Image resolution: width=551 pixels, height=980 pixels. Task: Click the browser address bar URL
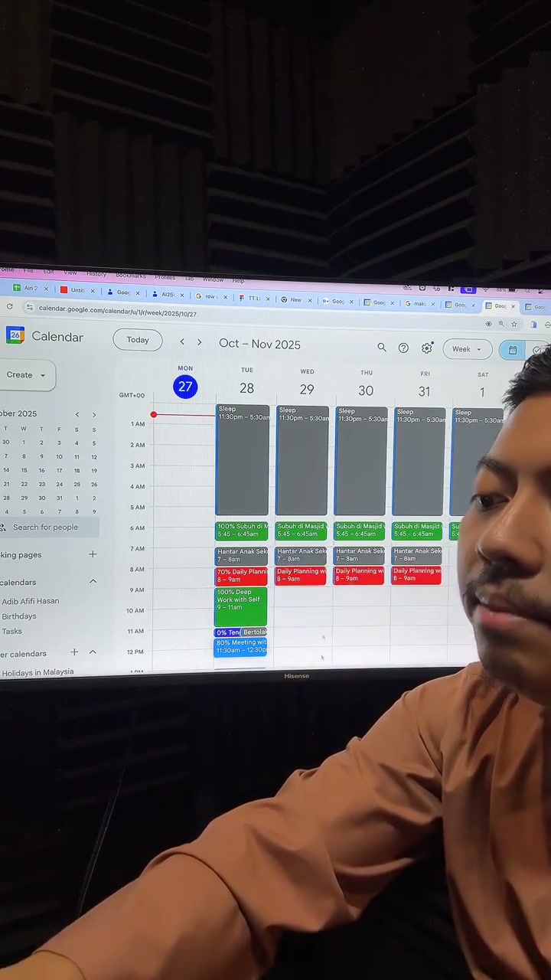[117, 310]
